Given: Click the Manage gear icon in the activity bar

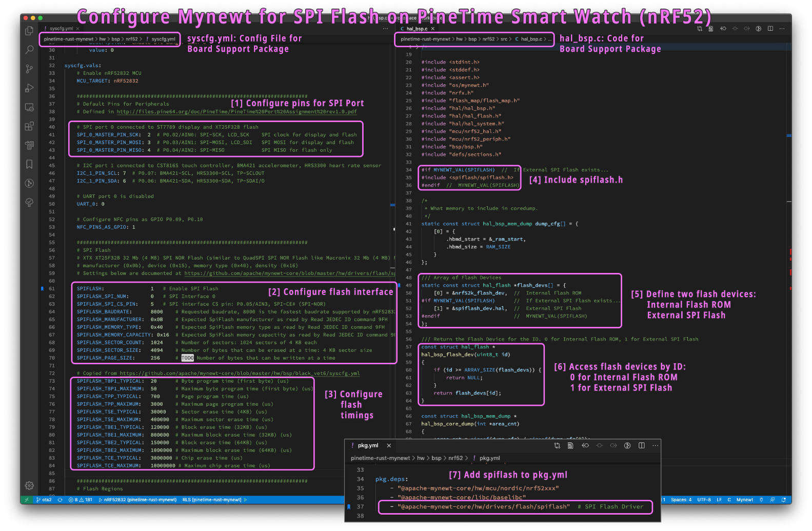Looking at the screenshot, I should [x=29, y=485].
